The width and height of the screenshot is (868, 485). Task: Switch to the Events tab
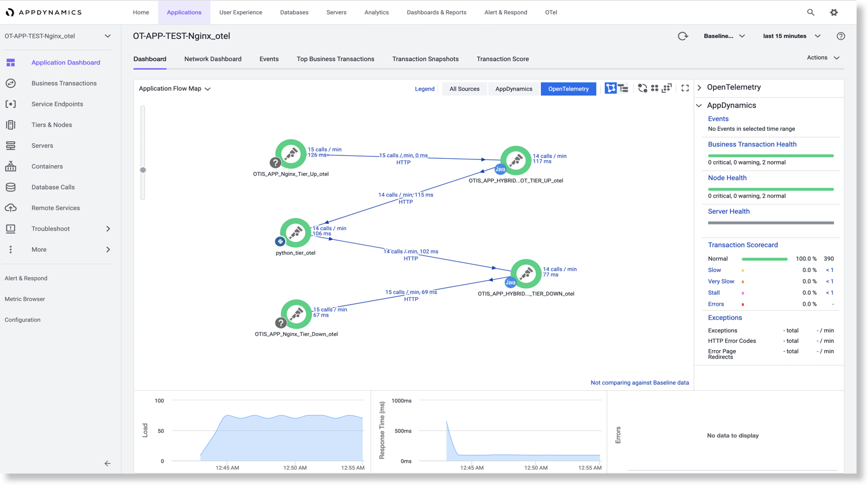[269, 59]
